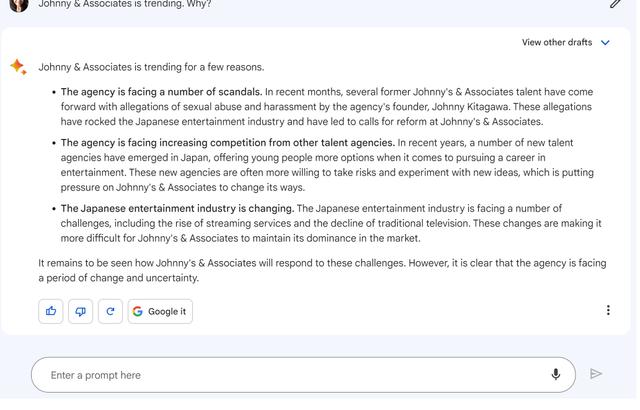
Task: Click bold text about increasing competition from other talent agencies
Action: click(x=228, y=143)
